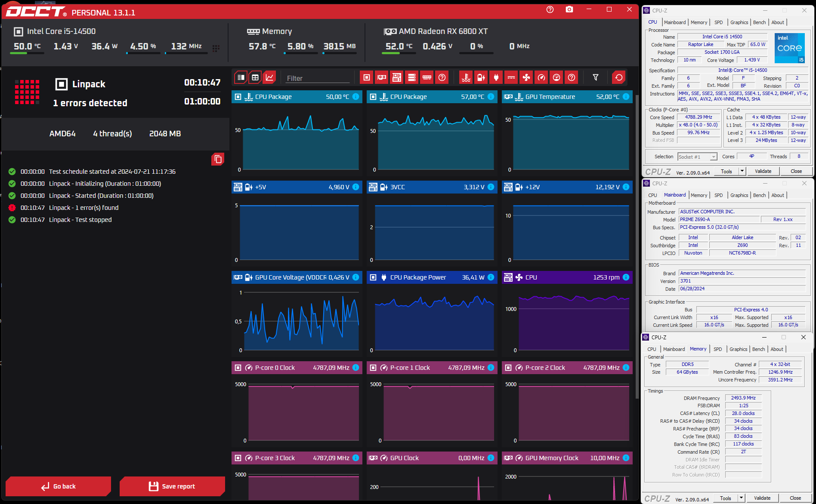Open info for the CPU Package Power graph
Image resolution: width=816 pixels, height=504 pixels.
(491, 277)
